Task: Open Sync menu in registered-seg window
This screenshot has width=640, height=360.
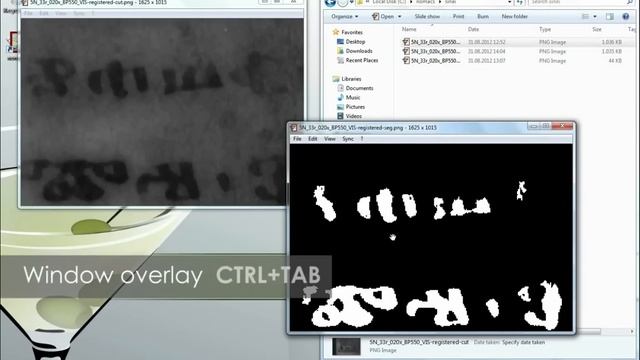Action: (348, 139)
